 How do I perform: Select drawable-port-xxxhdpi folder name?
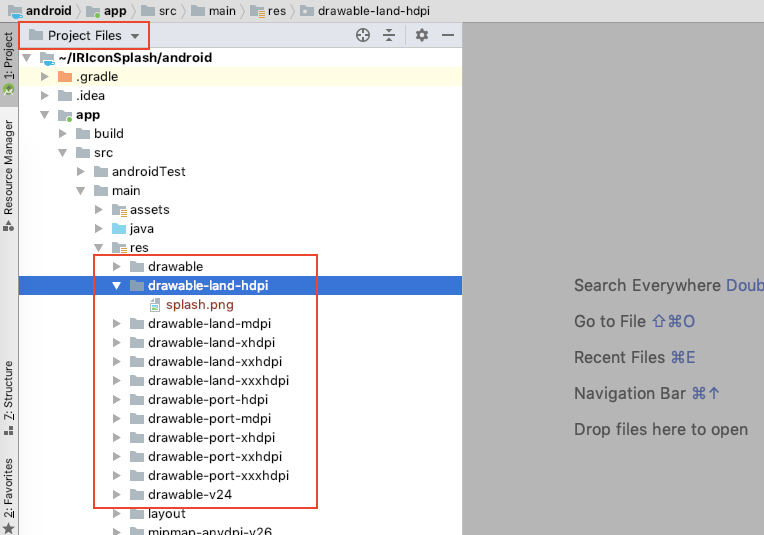point(218,476)
